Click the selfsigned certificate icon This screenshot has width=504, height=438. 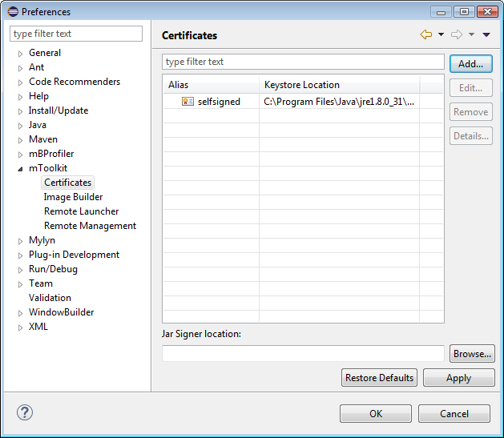point(187,102)
